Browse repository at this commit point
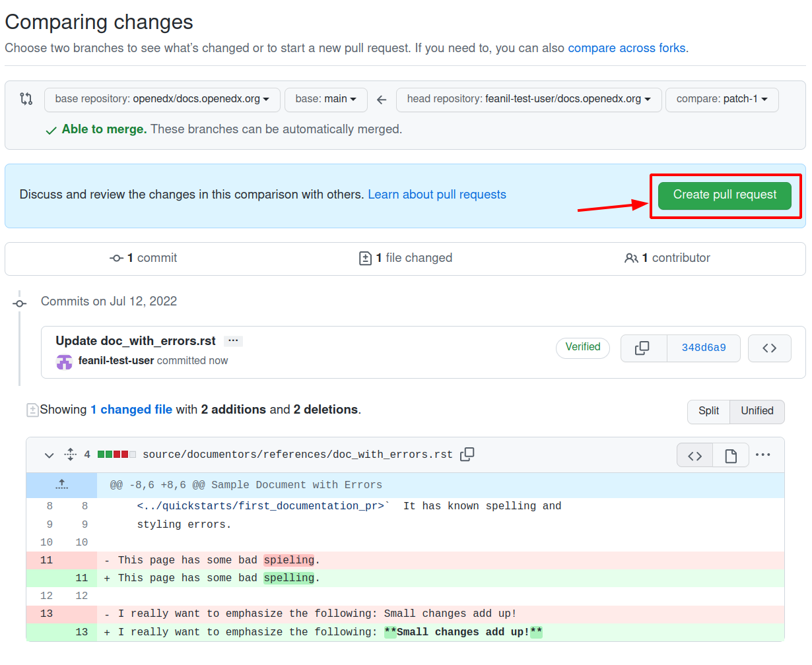 coord(770,348)
